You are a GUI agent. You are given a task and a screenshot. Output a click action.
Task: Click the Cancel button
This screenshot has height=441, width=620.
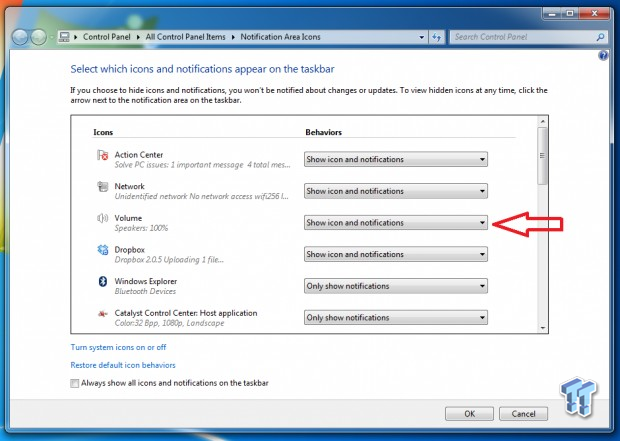[523, 414]
